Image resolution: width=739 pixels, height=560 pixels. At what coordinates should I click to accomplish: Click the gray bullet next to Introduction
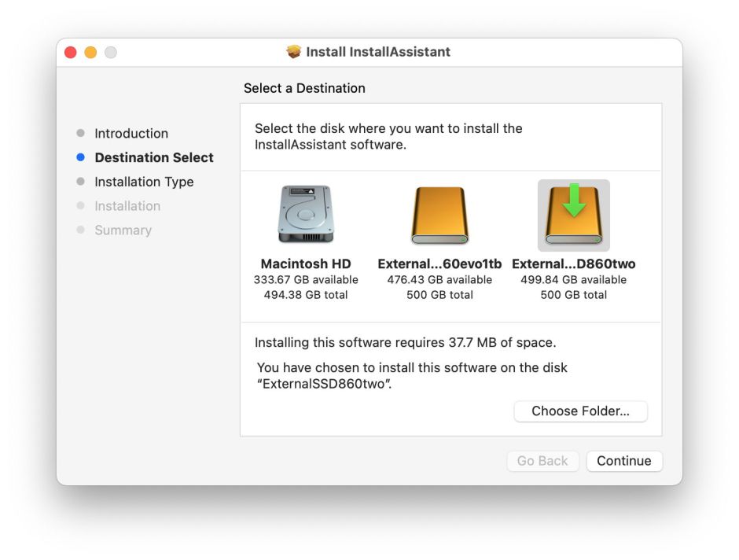tap(80, 134)
